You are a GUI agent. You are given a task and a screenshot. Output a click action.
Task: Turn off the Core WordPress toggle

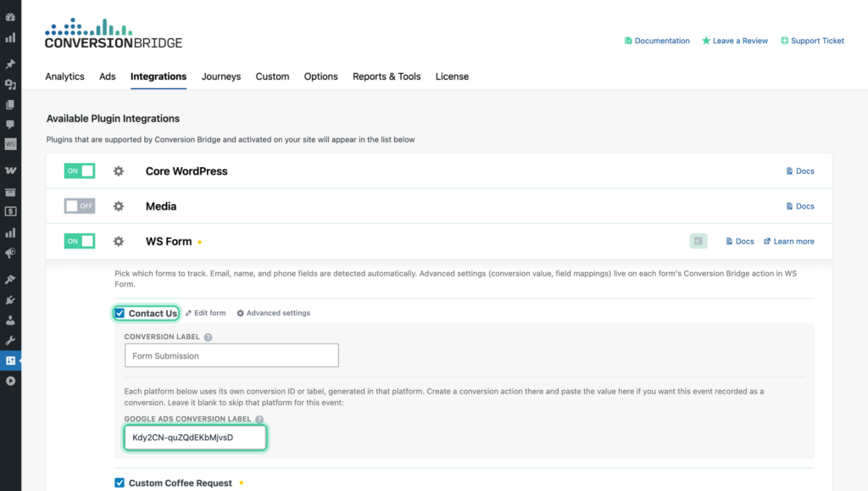click(x=79, y=170)
